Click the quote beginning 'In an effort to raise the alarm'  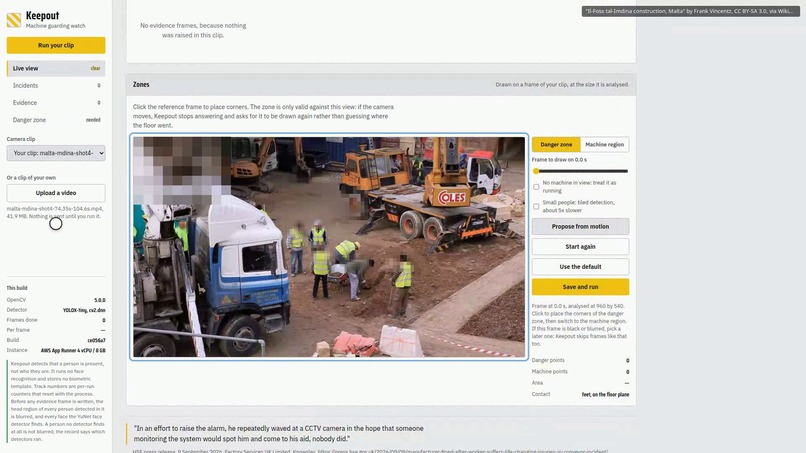pos(279,433)
